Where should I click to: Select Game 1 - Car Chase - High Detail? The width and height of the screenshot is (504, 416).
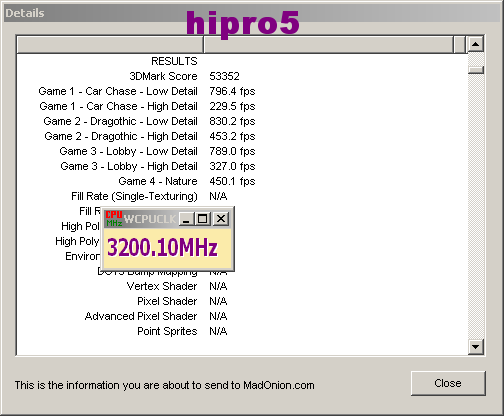(x=118, y=106)
